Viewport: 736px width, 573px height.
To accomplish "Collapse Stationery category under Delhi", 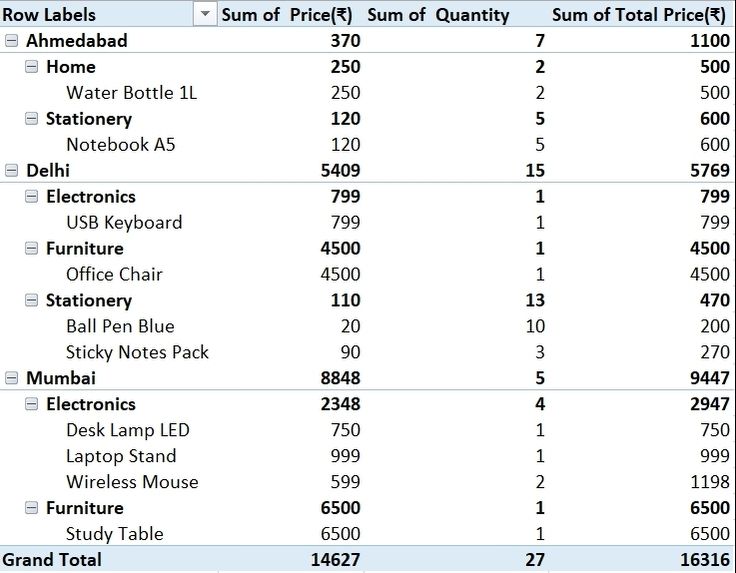I will (31, 301).
